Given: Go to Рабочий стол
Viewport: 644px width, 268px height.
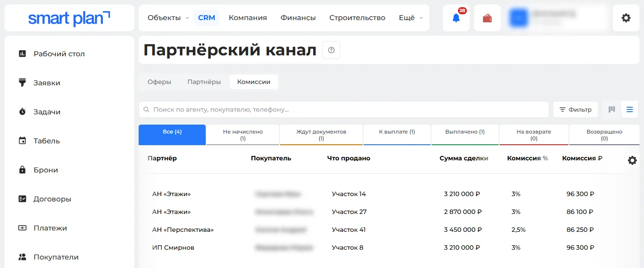Looking at the screenshot, I should tap(59, 54).
